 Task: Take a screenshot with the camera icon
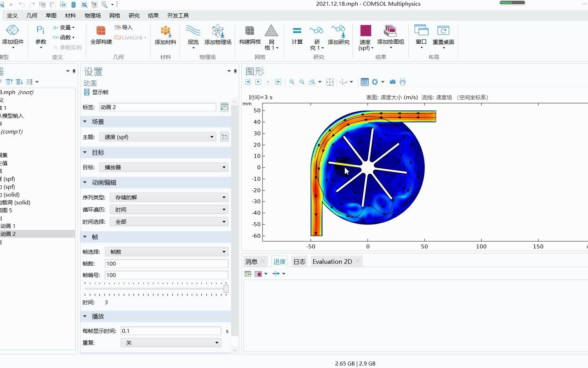pyautogui.click(x=392, y=82)
